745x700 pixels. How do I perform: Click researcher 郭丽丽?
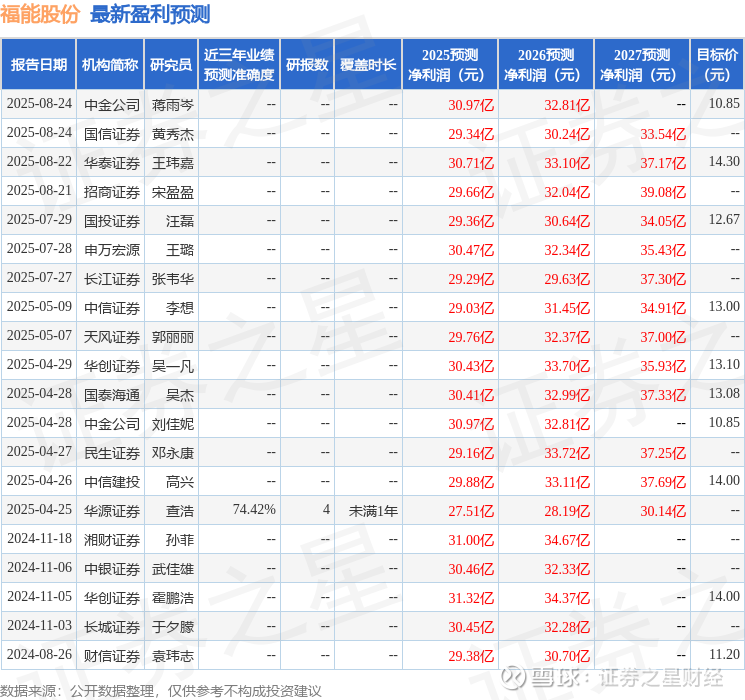pyautogui.click(x=173, y=337)
